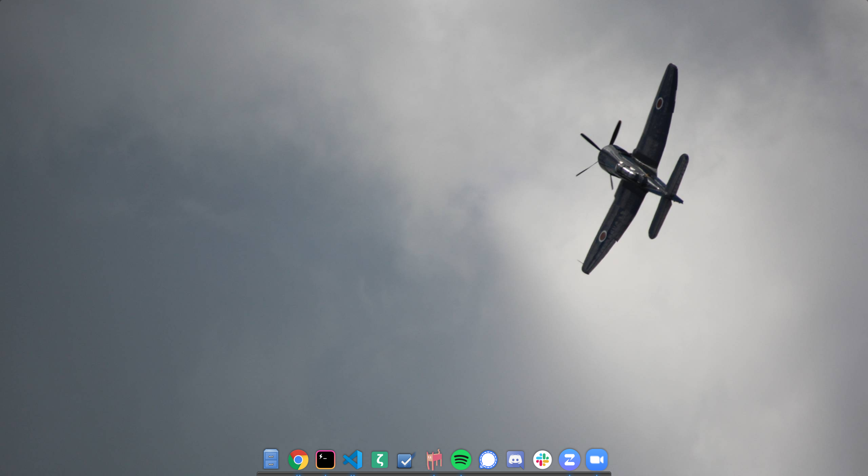Launch Zoom video camera icon in dock
Viewport: 868px width, 476px height.
point(597,460)
